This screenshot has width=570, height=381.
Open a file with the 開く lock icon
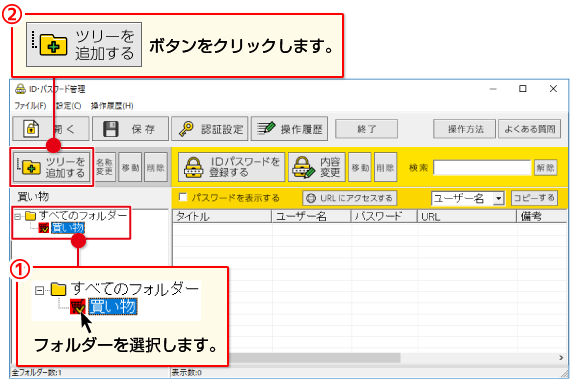tap(51, 129)
